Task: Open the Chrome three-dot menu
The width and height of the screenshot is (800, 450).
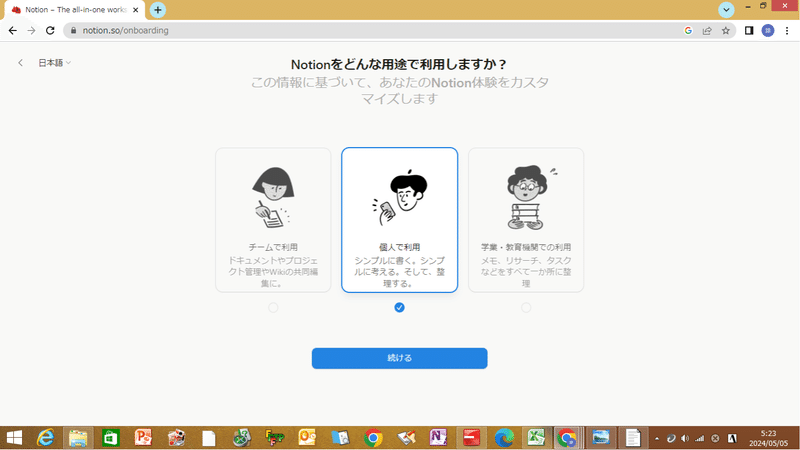Action: pos(787,31)
